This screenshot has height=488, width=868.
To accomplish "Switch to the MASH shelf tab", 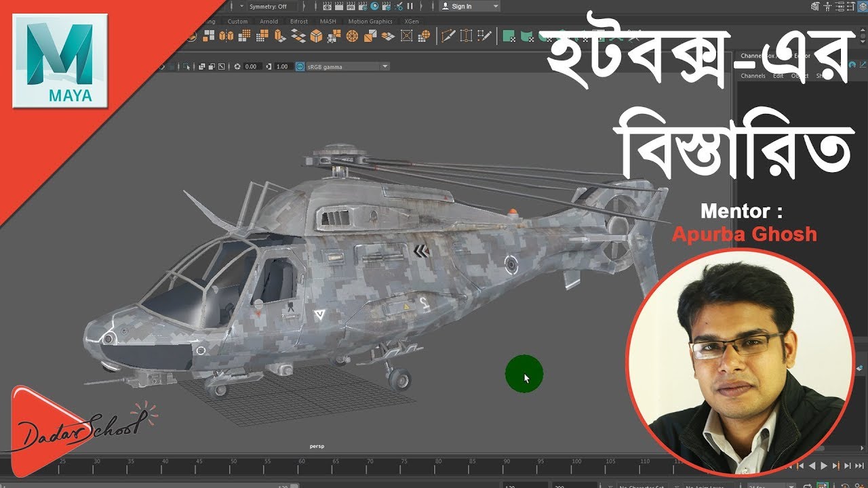I will (x=328, y=21).
